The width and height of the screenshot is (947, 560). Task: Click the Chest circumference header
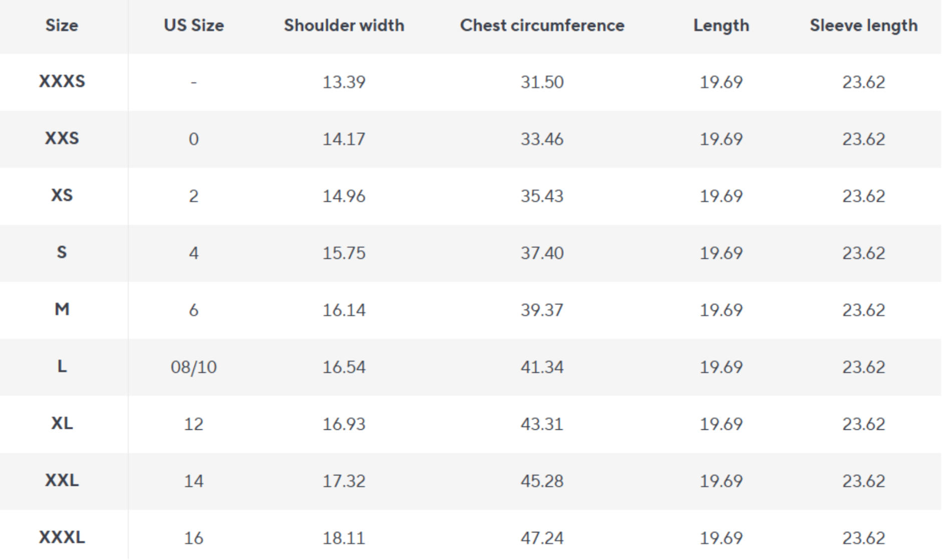(542, 25)
